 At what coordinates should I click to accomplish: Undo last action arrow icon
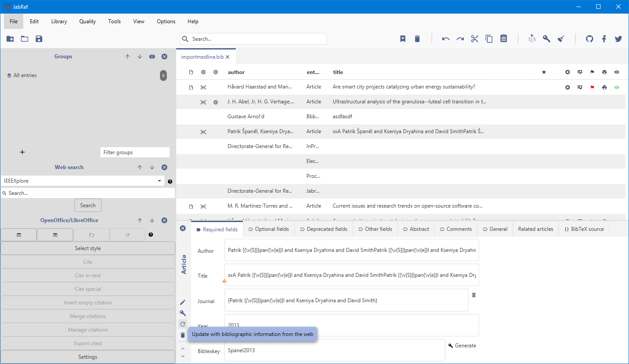446,39
